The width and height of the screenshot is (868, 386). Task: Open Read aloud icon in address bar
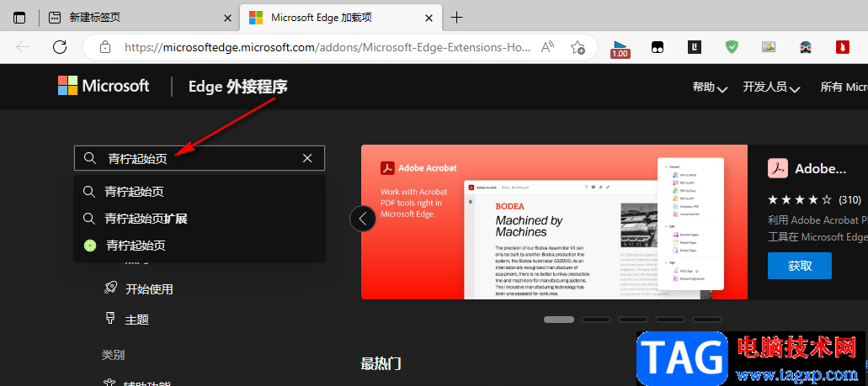click(547, 47)
